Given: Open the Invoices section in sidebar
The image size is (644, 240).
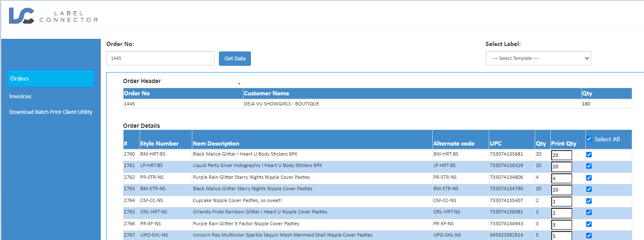Looking at the screenshot, I should pyautogui.click(x=20, y=96).
